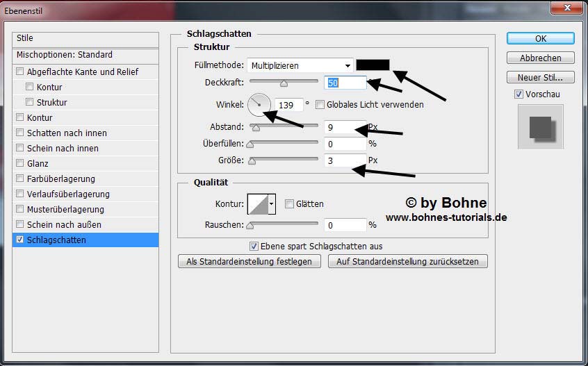Click the Deckkraft opacity slider
This screenshot has width=588, height=366.
284,83
